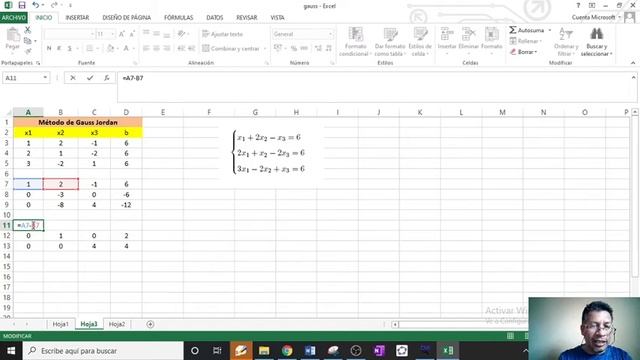Click the Autosuma sigma button
Screen dimensions: 640x360
[x=527, y=30]
